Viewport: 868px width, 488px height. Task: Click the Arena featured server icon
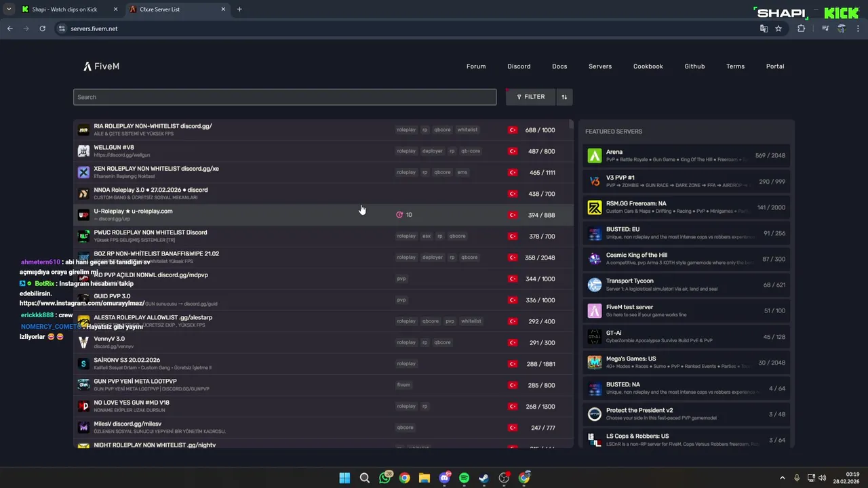pos(595,156)
